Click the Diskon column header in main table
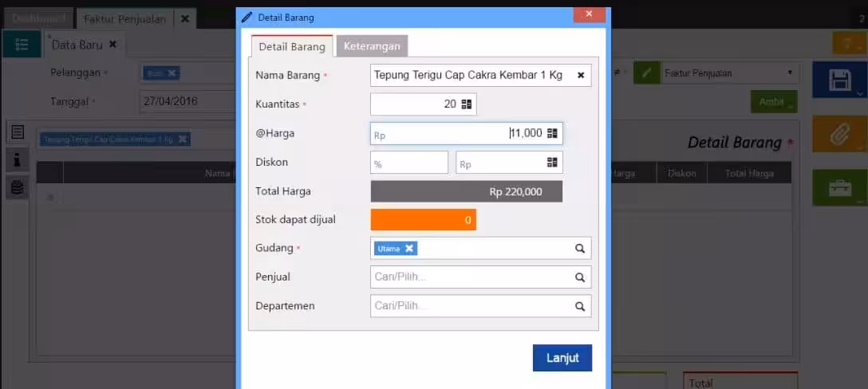 pyautogui.click(x=682, y=173)
